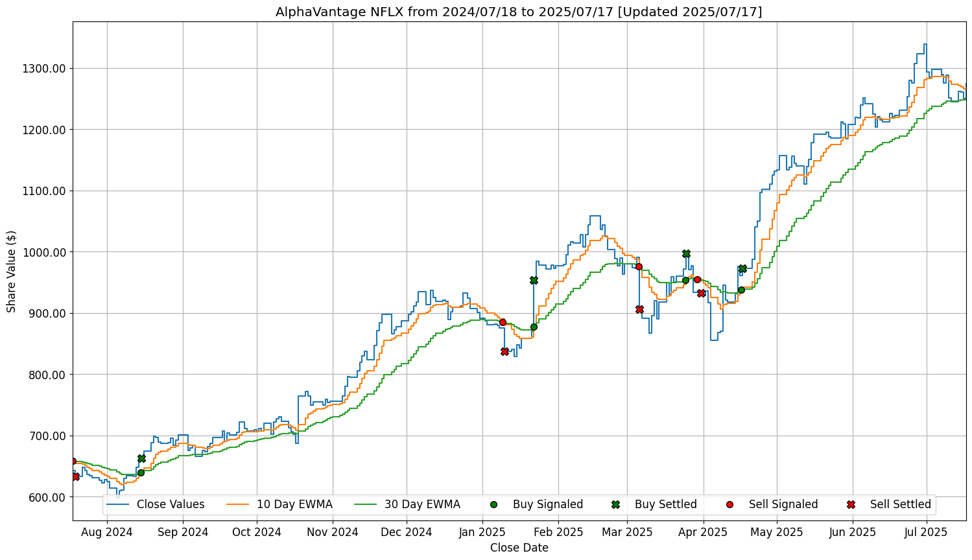972x560 pixels.
Task: Click the 'May 2025' x-axis tick label
Action: click(777, 532)
